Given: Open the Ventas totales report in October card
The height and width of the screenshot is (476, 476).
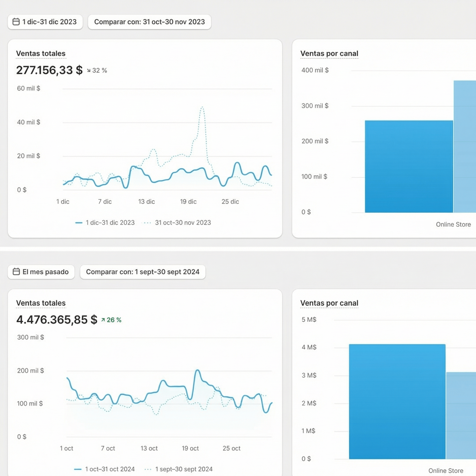Looking at the screenshot, I should tap(41, 303).
